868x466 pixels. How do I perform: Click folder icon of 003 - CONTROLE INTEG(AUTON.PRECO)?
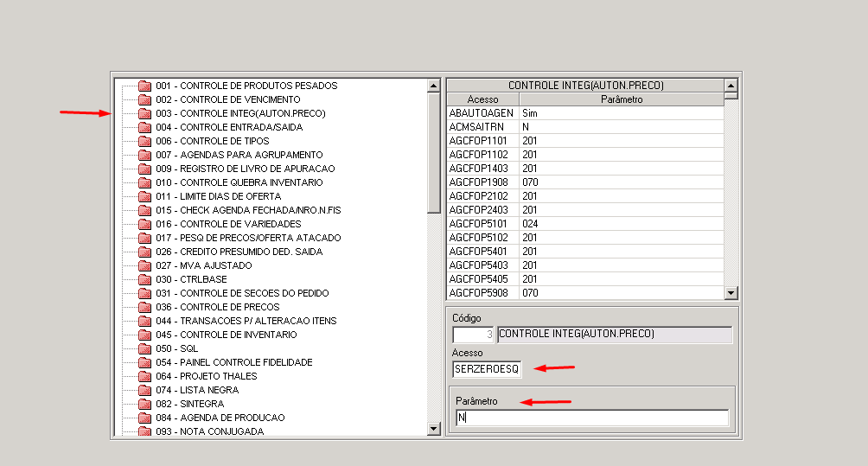144,113
